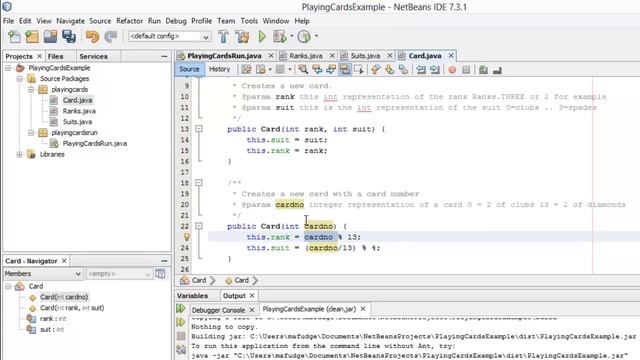Screen dimensions: 640x360
Task: Open the empty filter combo in Navigator
Action: 119,273
